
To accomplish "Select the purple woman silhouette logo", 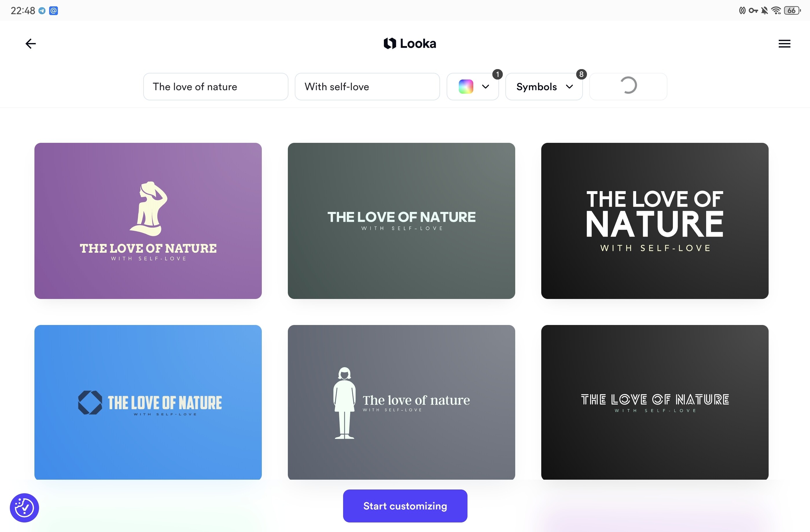I will (148, 220).
